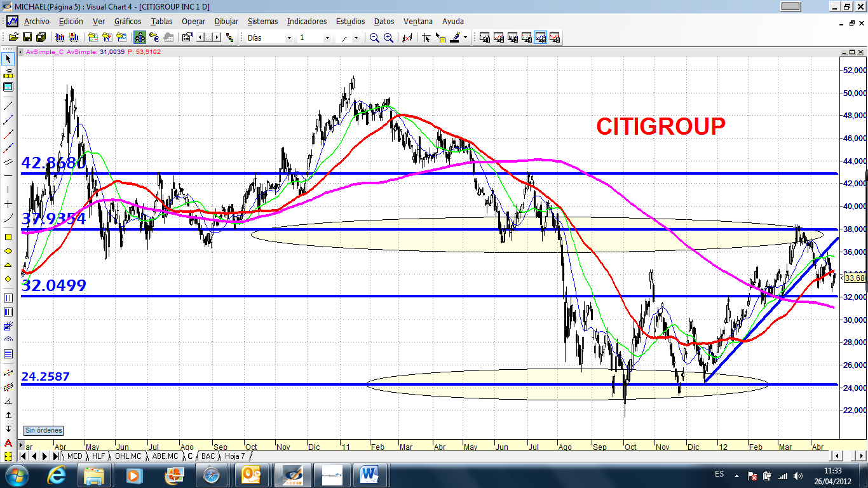This screenshot has width=868, height=488.
Task: Toggle the sixth window layout button
Action: click(x=554, y=37)
